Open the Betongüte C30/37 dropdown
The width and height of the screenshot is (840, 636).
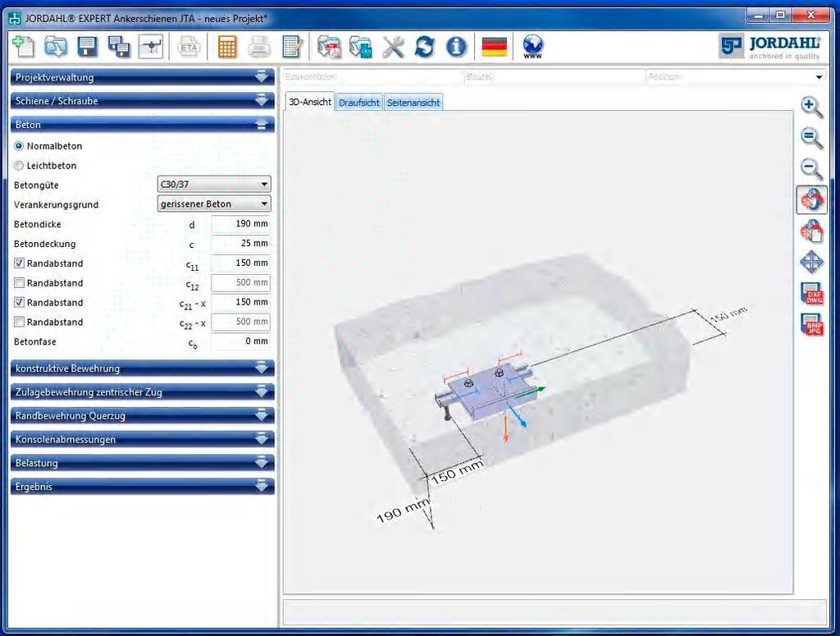point(214,185)
